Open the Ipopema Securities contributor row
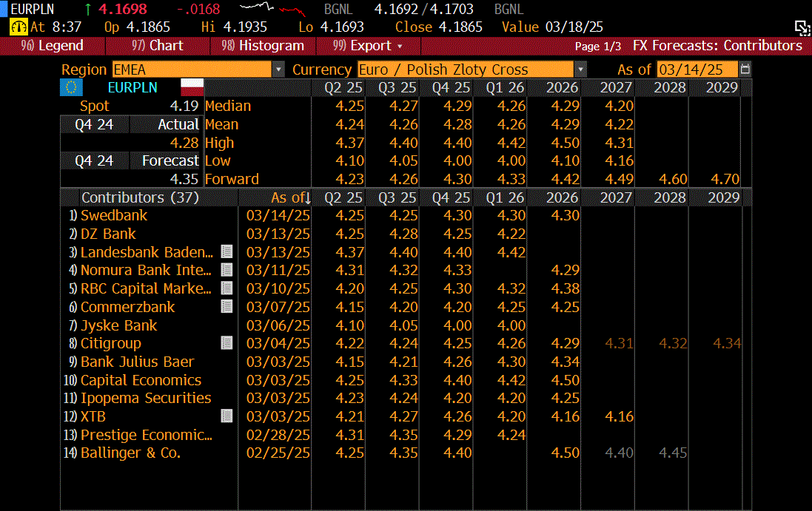The height and width of the screenshot is (511, 812). click(x=146, y=398)
